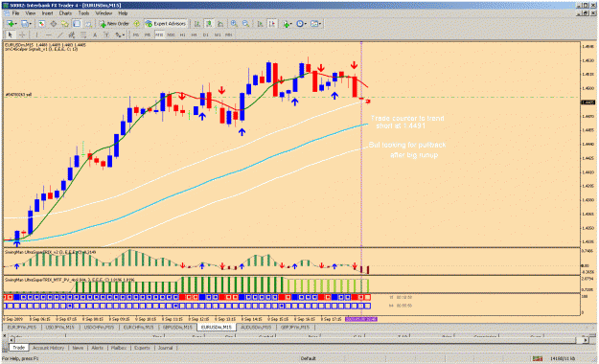Toggle candlestick chart mode

(x=209, y=24)
